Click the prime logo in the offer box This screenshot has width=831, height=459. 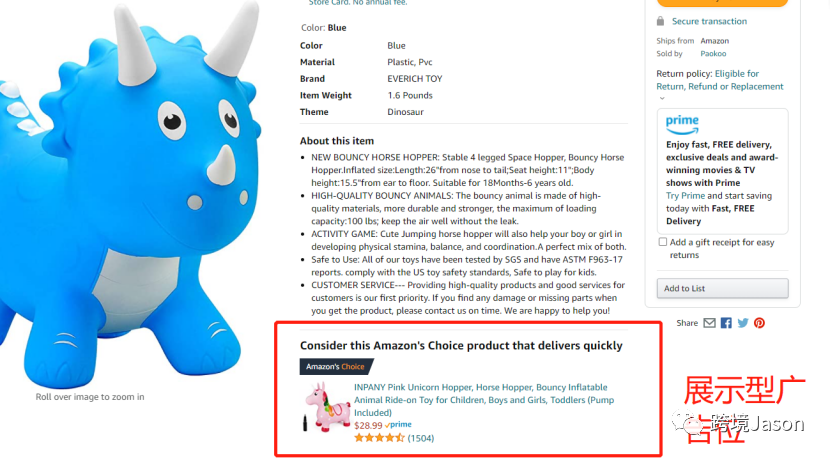(x=682, y=125)
